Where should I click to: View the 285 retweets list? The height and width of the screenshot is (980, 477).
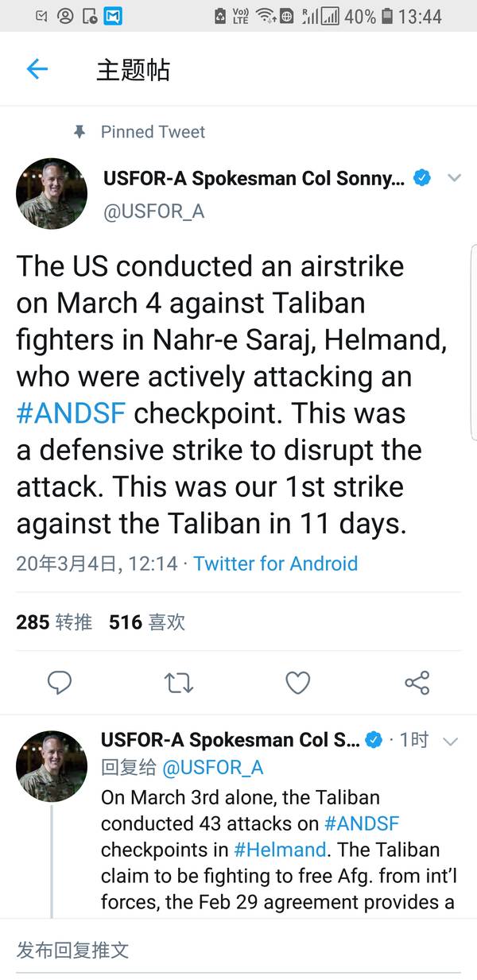[54, 622]
